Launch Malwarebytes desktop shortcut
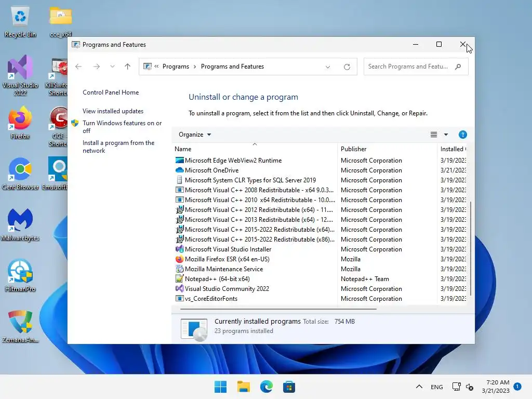 [20, 224]
